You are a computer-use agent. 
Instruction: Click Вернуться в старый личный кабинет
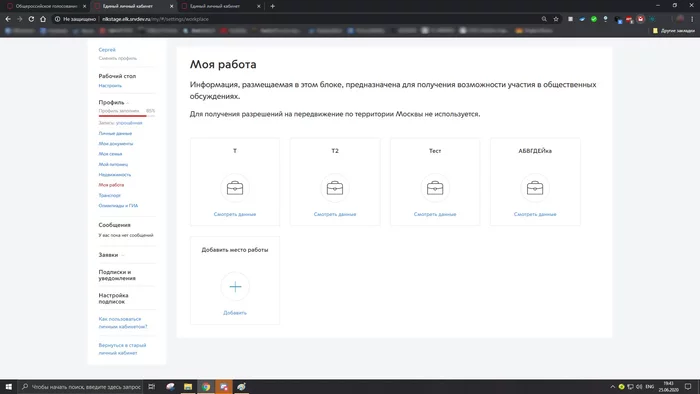122,349
